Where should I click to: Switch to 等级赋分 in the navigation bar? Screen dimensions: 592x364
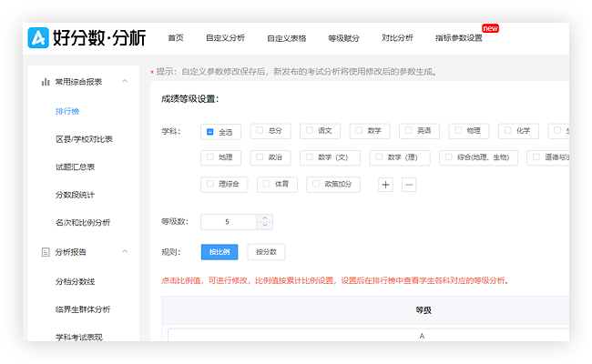coord(343,37)
